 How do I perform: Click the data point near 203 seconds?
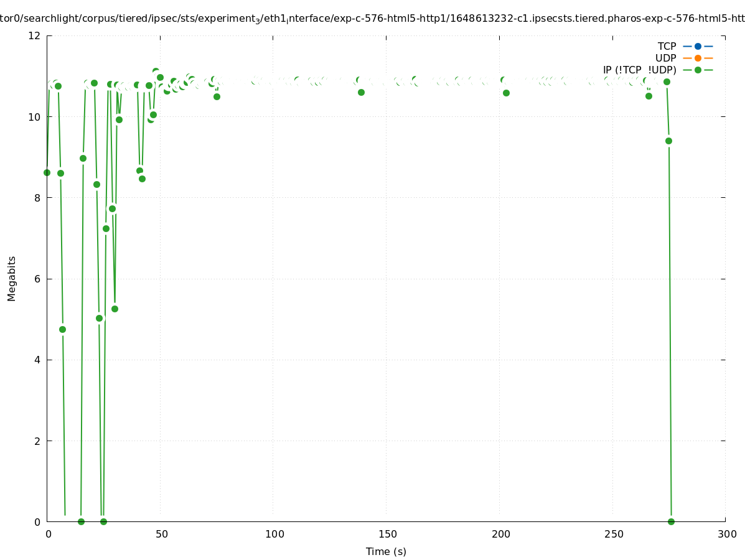[x=506, y=93]
